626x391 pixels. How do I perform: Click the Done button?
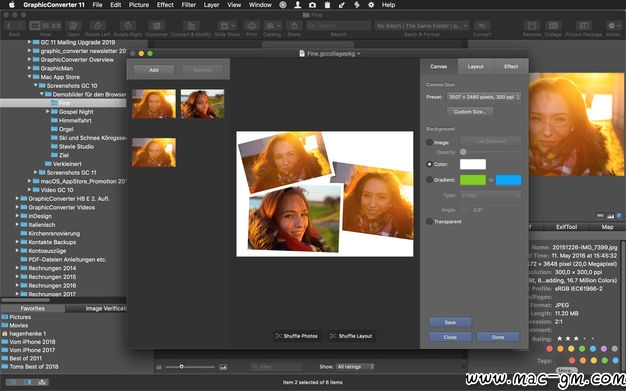[498, 337]
